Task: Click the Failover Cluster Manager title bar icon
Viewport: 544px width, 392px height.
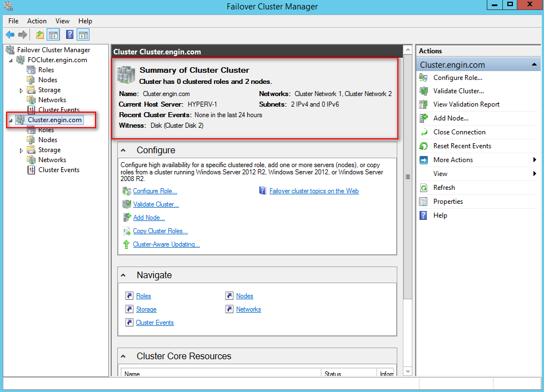Action: pyautogui.click(x=8, y=6)
